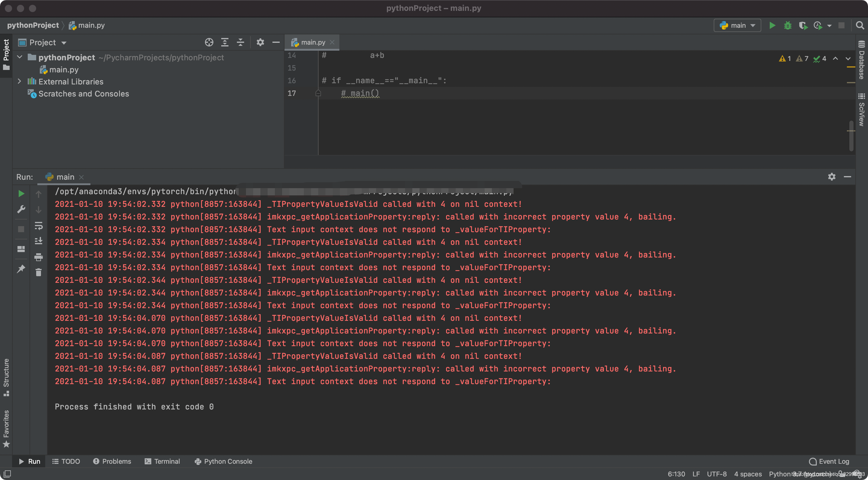The width and height of the screenshot is (868, 480).
Task: Toggle soft-wrap in Run console
Action: tap(38, 226)
